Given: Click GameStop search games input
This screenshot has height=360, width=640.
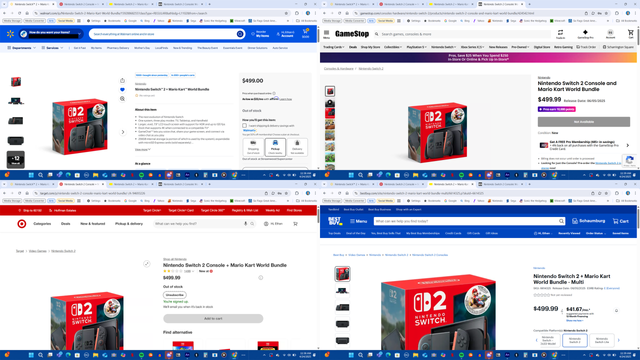Looking at the screenshot, I should click(461, 34).
